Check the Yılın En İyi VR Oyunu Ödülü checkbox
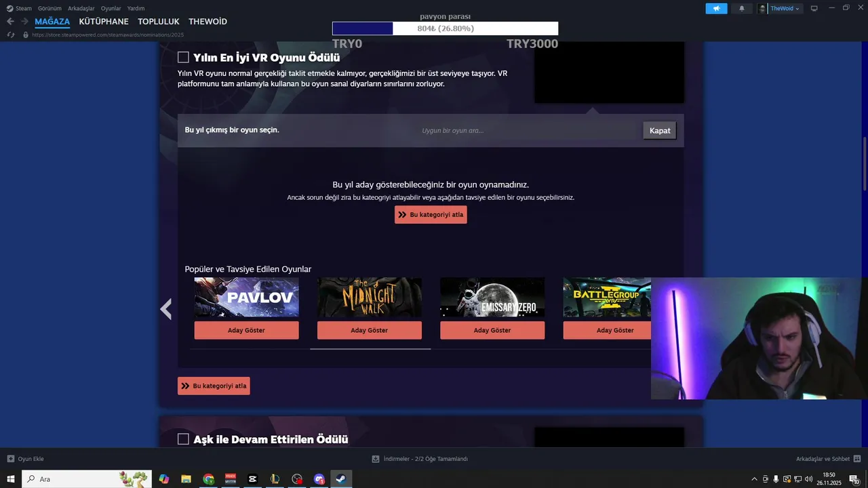The height and width of the screenshot is (488, 868). click(x=183, y=58)
